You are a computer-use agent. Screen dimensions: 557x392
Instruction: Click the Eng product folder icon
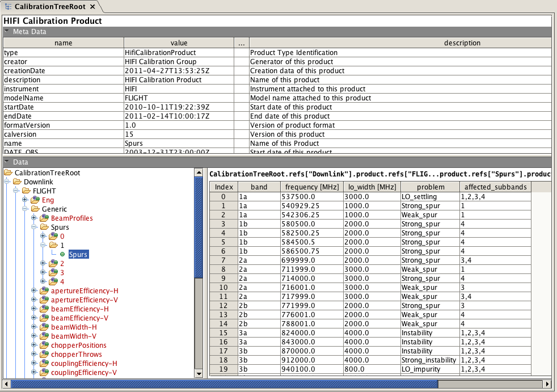[x=35, y=200]
